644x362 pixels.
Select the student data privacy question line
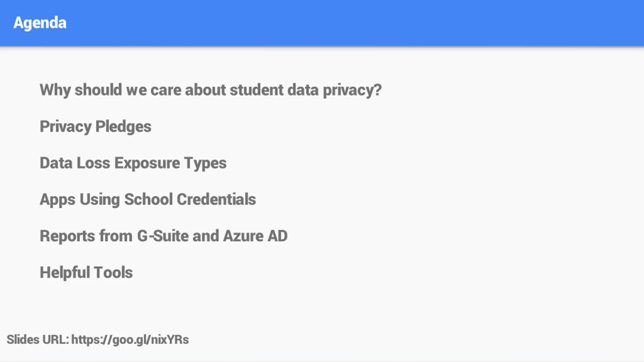(x=211, y=90)
